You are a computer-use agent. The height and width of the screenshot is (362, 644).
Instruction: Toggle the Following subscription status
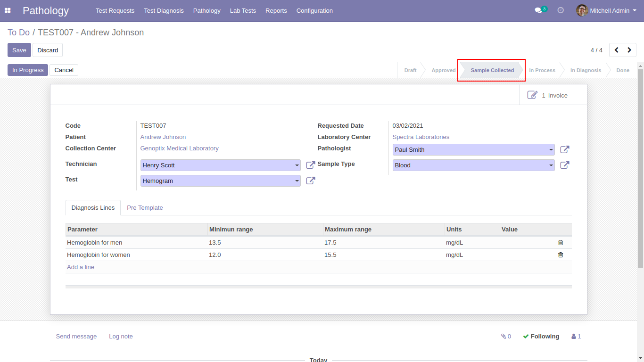click(x=541, y=337)
